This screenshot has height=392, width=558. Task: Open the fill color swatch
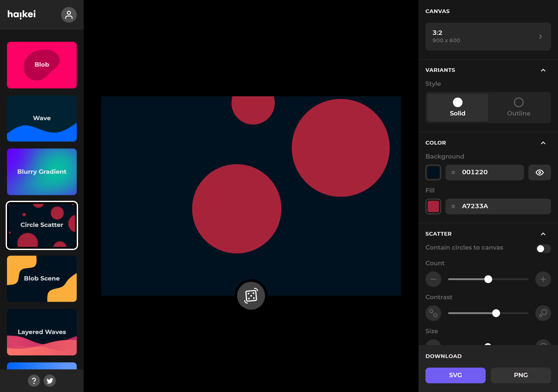433,206
